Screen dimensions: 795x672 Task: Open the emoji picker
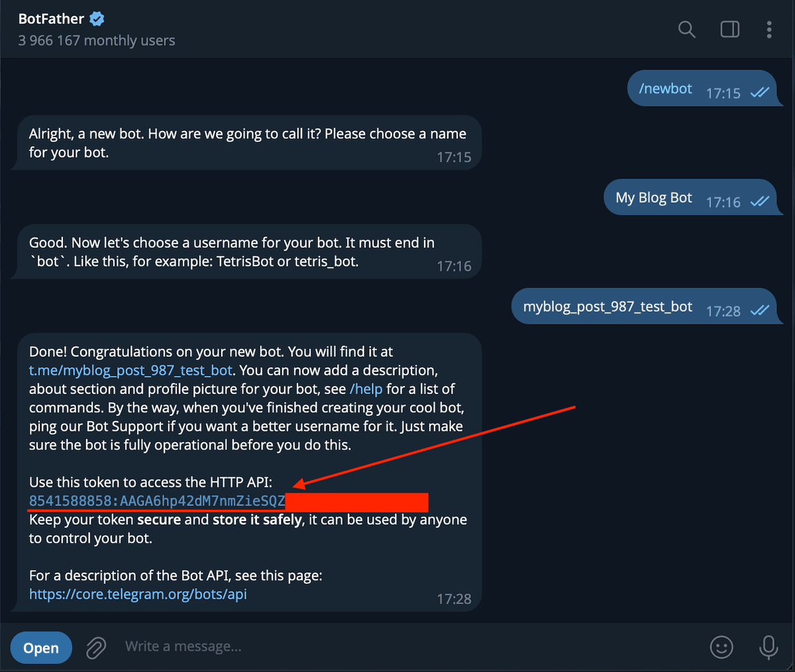[x=722, y=647]
